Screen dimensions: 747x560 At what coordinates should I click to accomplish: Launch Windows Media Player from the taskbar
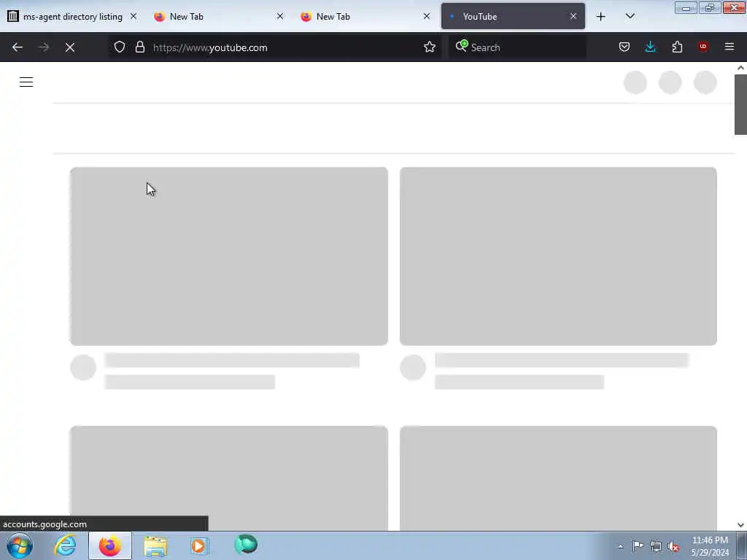(200, 545)
